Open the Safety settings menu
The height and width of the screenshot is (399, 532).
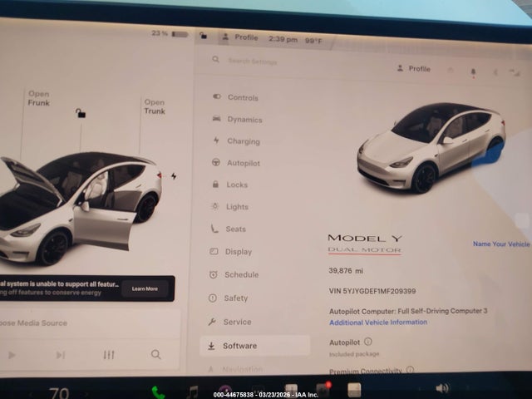coord(228,298)
